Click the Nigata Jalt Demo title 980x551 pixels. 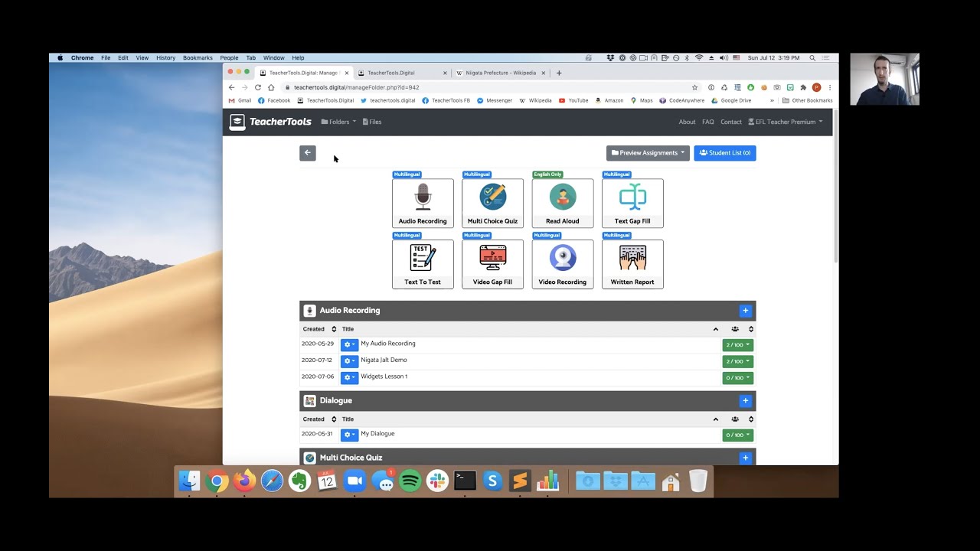click(384, 360)
